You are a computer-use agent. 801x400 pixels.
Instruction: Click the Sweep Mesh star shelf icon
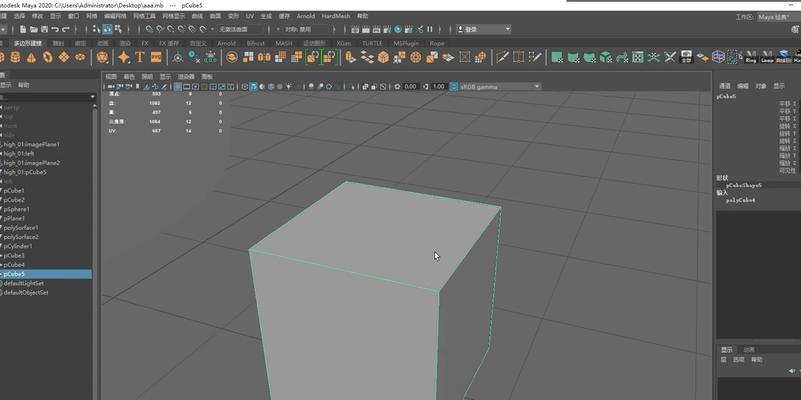[x=124, y=57]
